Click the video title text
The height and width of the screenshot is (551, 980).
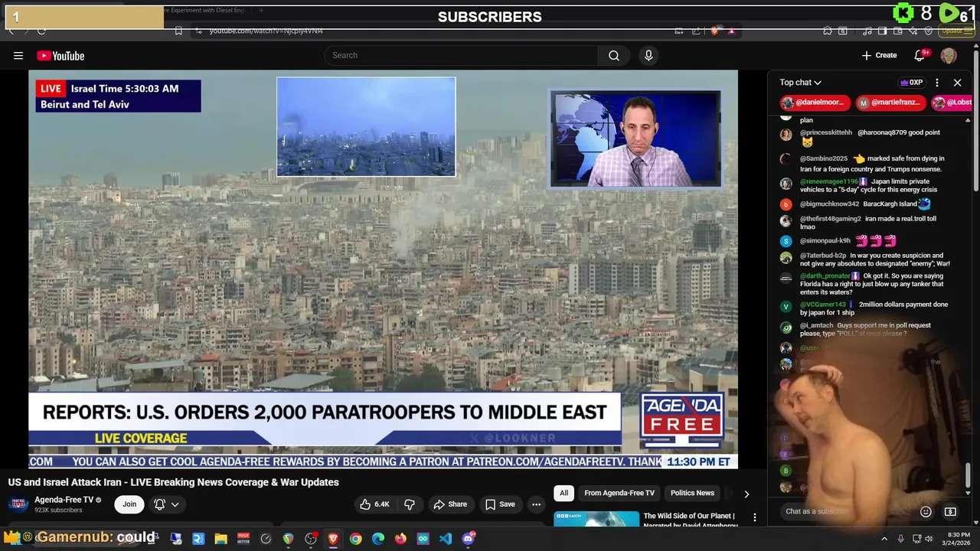tap(174, 482)
